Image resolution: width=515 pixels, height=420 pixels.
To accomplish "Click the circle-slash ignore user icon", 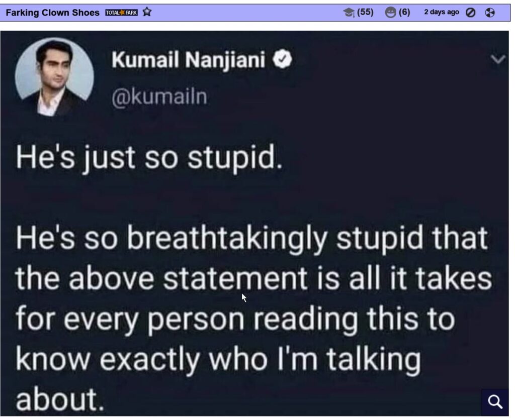I will (x=471, y=13).
